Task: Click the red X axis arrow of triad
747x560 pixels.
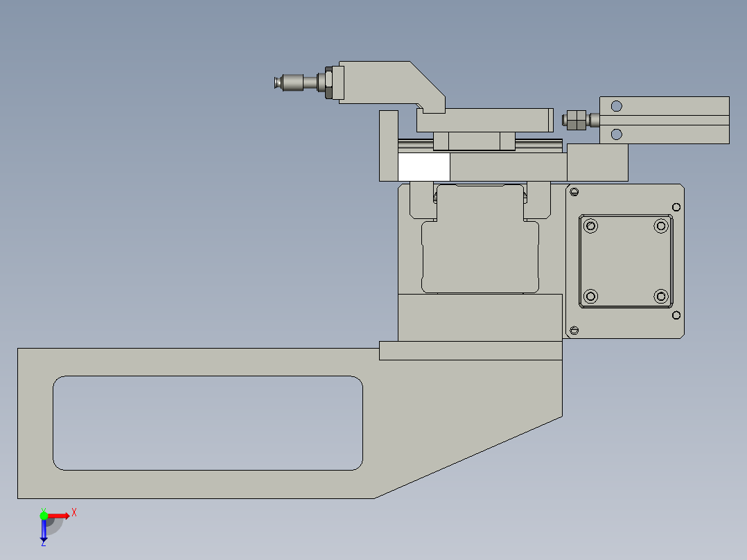Action: pyautogui.click(x=58, y=516)
